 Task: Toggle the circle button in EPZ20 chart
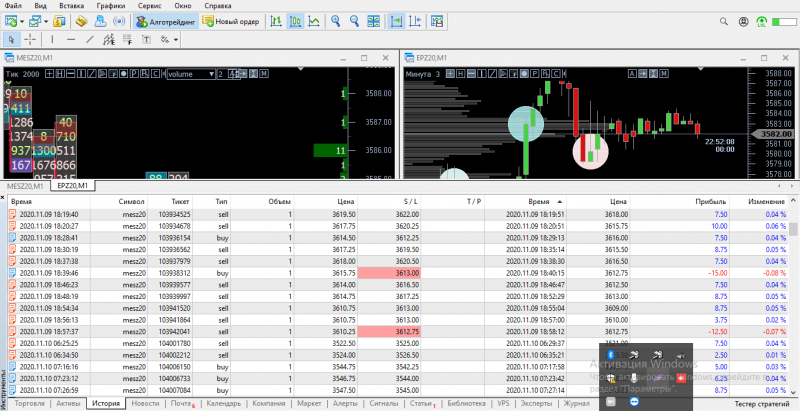(x=523, y=73)
